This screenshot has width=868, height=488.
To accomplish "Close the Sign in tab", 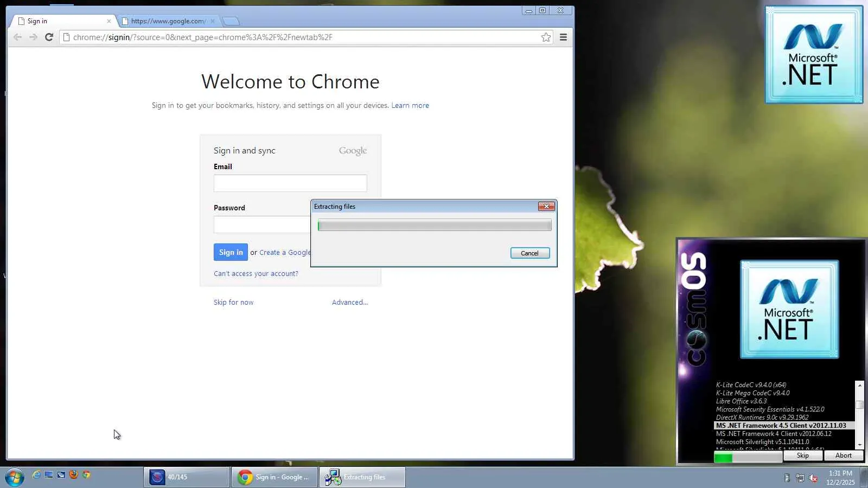I will pyautogui.click(x=109, y=21).
